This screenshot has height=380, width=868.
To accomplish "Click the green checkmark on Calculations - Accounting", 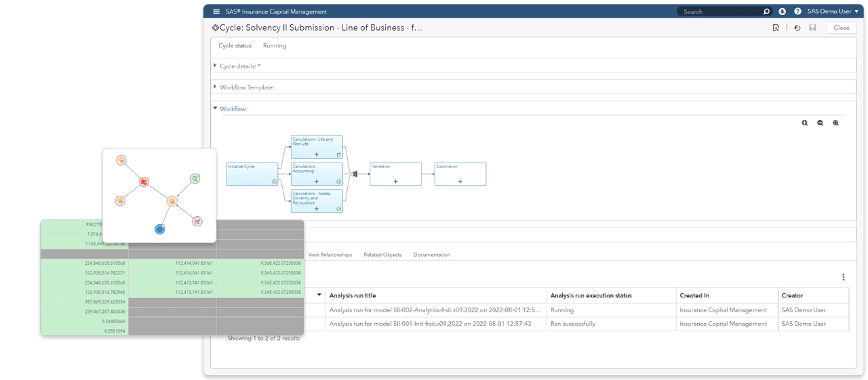I will [339, 182].
